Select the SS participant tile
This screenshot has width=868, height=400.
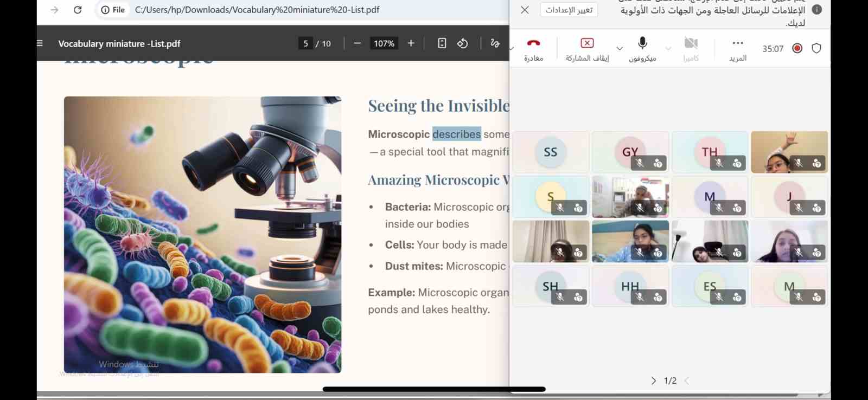pyautogui.click(x=551, y=152)
